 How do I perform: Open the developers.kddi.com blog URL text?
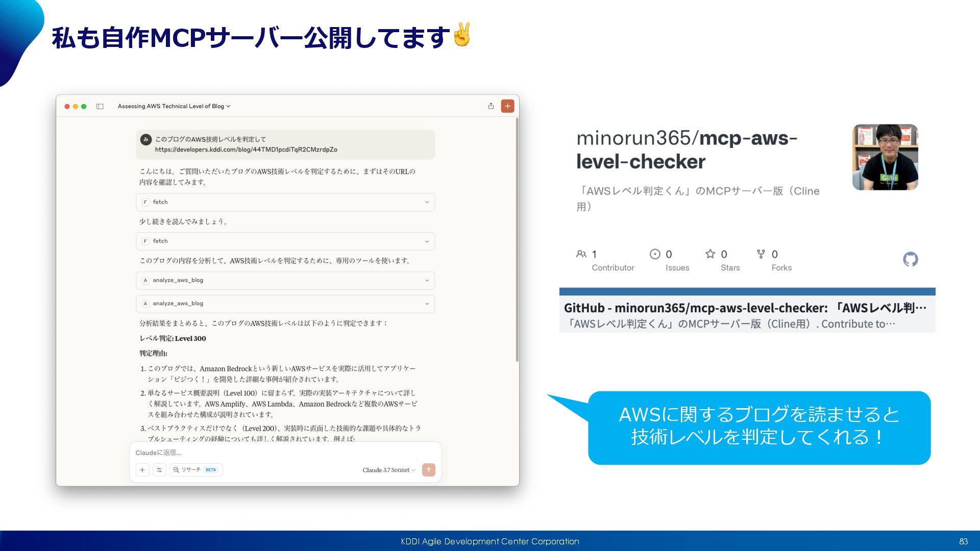point(246,149)
